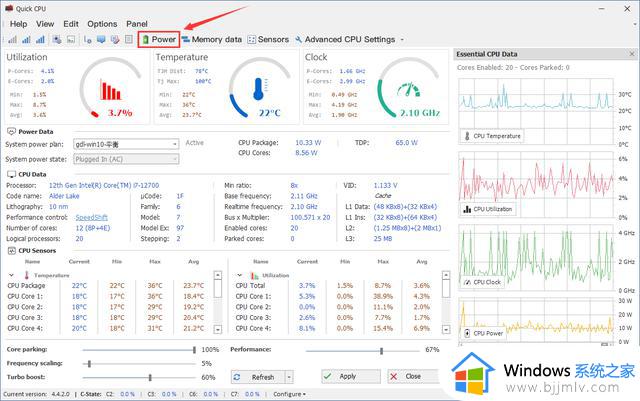640x401 pixels.
Task: Click the red Utilization gauge graphic
Action: pos(110,88)
